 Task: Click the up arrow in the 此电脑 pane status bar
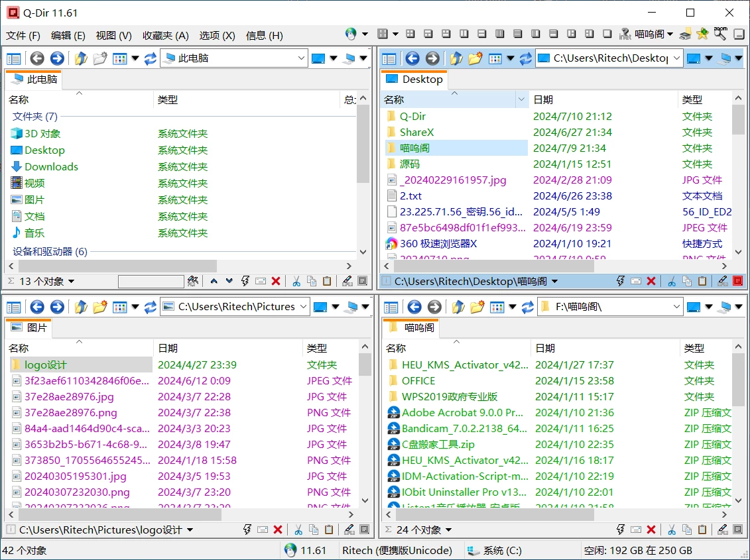214,281
